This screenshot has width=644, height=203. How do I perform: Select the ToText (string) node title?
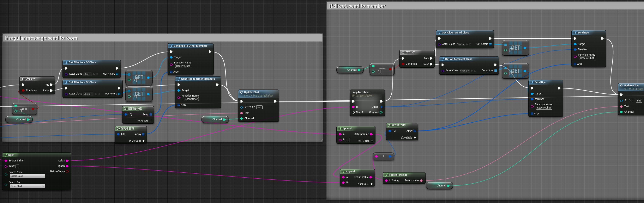click(x=398, y=175)
